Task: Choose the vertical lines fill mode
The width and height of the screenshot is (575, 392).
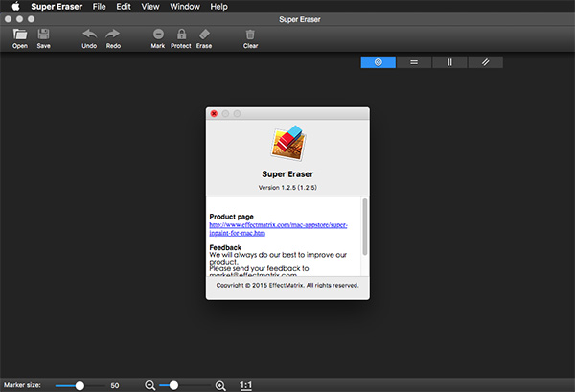Action: click(449, 62)
